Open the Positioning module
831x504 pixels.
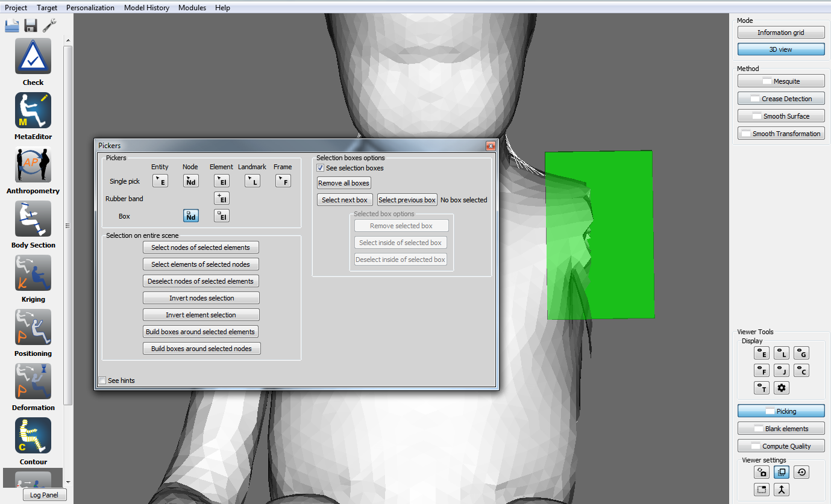coord(33,327)
